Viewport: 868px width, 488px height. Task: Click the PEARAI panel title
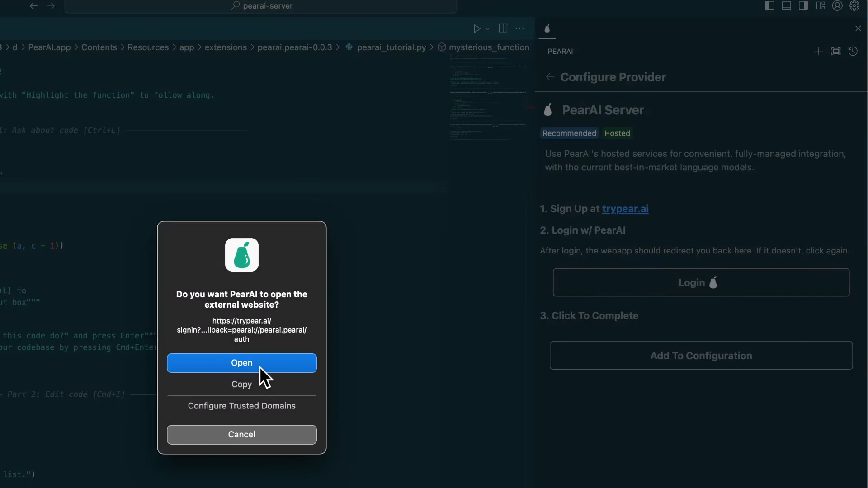[560, 52]
